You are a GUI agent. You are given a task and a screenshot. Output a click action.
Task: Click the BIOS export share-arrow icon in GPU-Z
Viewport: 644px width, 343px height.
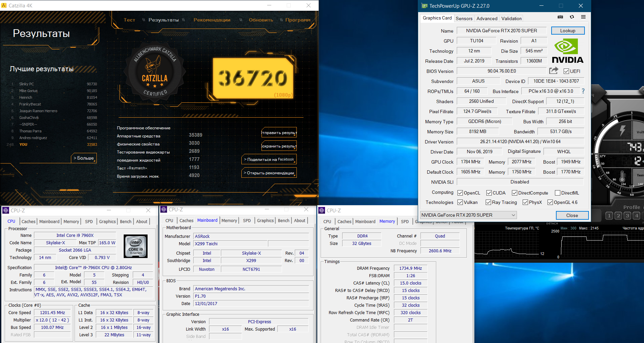coord(554,71)
